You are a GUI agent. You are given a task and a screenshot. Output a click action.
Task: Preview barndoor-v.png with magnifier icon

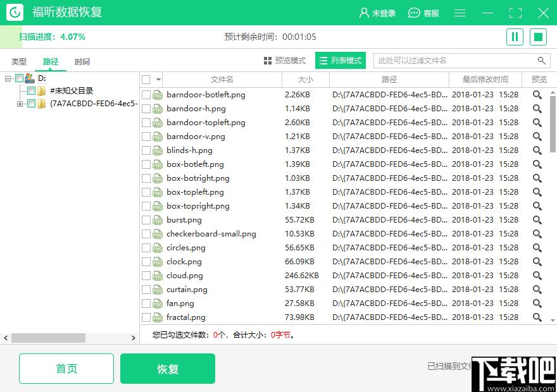pos(537,136)
